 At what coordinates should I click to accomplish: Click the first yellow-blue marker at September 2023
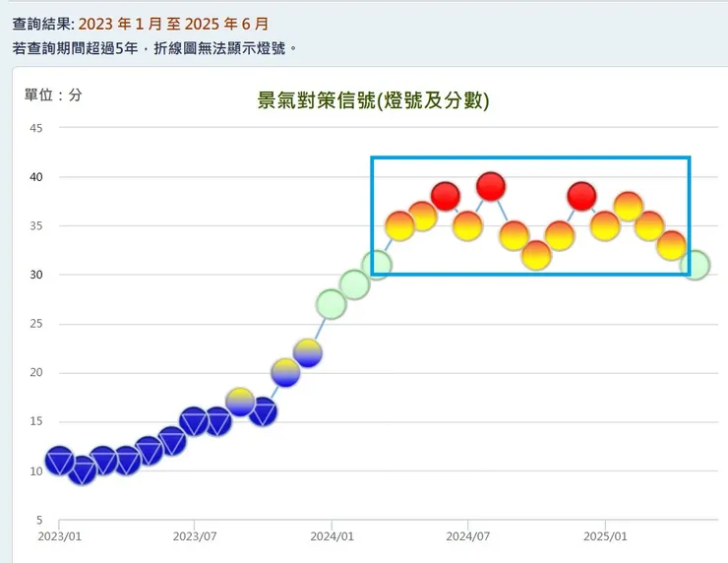tap(240, 402)
